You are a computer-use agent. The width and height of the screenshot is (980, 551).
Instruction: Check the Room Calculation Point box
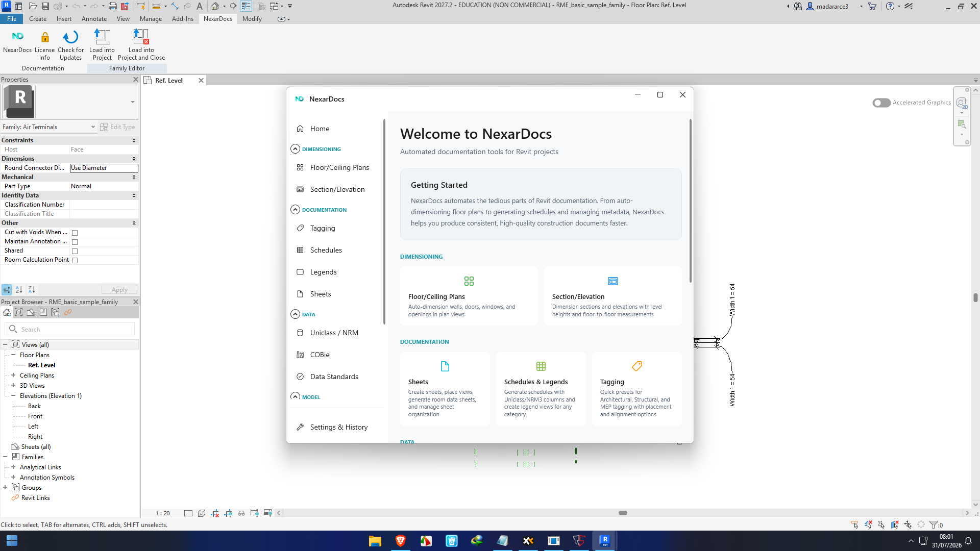75,260
